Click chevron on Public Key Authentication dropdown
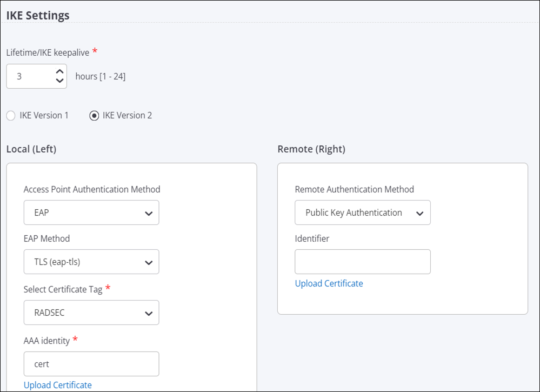This screenshot has height=392, width=540. click(x=420, y=214)
